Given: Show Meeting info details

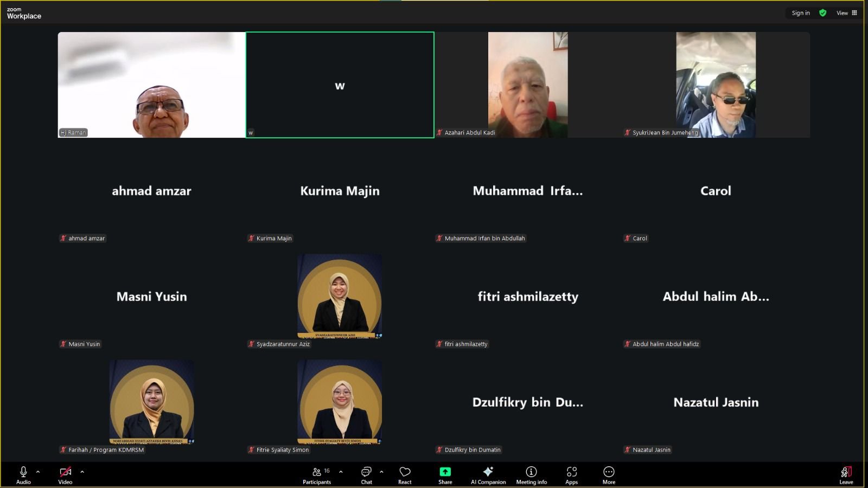Looking at the screenshot, I should 531,475.
